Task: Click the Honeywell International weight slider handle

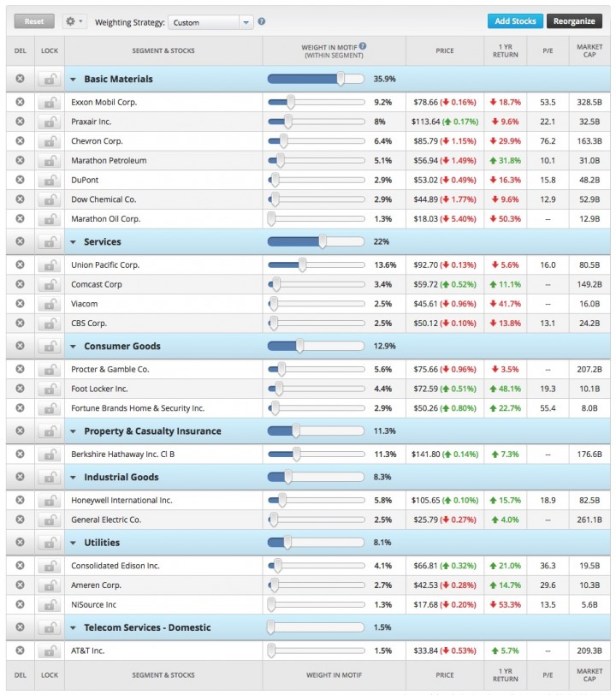Action: (x=281, y=500)
